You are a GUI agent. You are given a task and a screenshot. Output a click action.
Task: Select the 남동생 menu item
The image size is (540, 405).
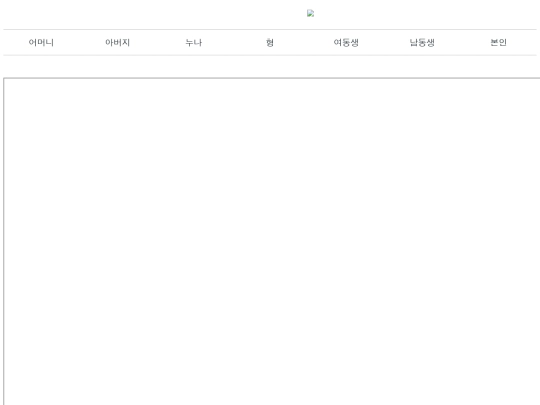(422, 42)
